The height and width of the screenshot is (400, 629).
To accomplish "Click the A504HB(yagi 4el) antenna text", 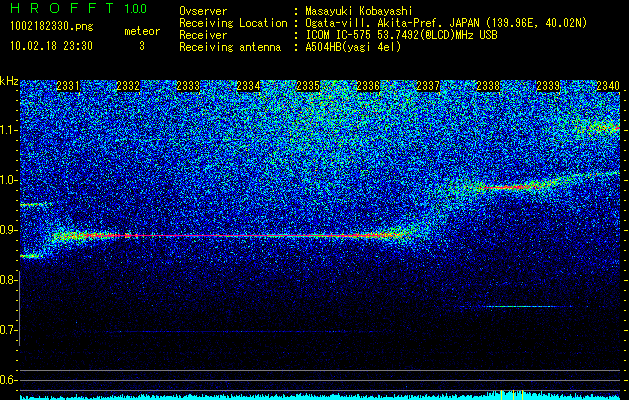I will click(353, 47).
